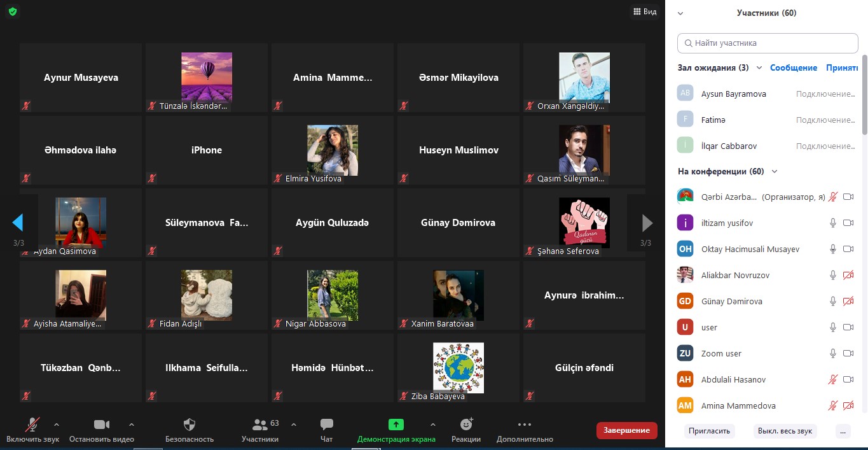This screenshot has width=868, height=450.
Task: Click the Выкл. весь звук button
Action: pos(785,431)
